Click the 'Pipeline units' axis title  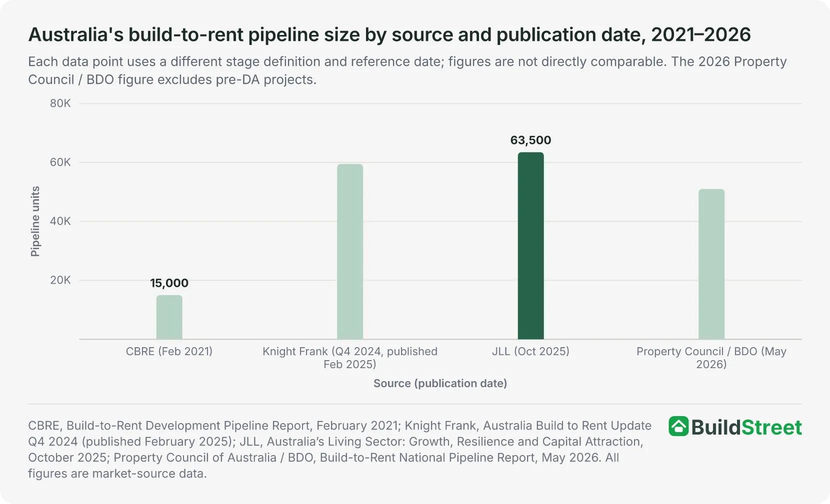coord(35,221)
